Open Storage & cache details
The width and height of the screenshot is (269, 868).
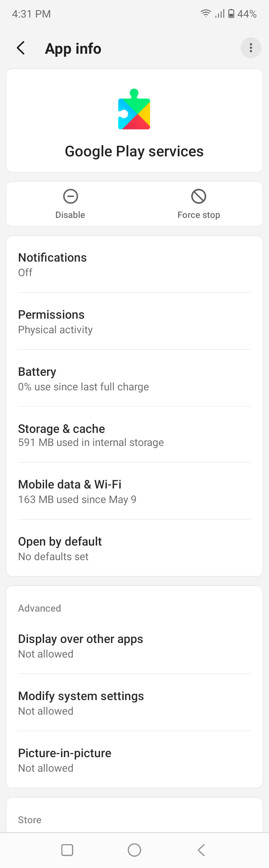[134, 435]
